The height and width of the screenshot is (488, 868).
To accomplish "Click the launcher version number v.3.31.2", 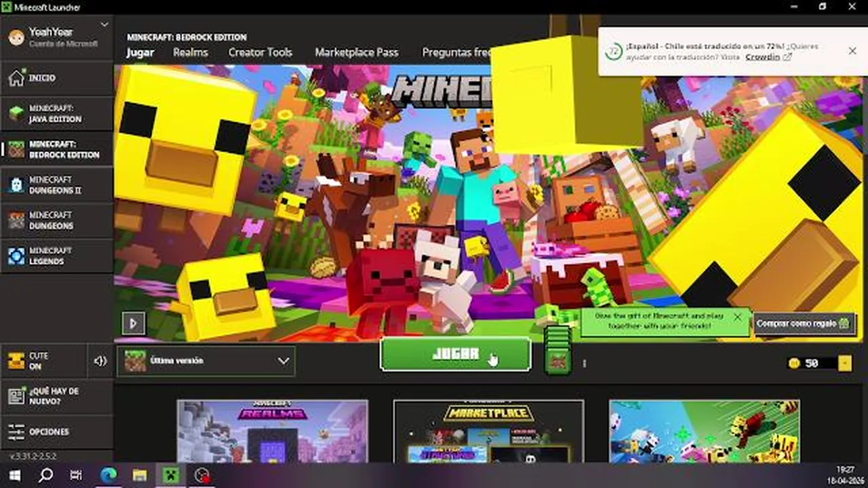I will point(33,457).
